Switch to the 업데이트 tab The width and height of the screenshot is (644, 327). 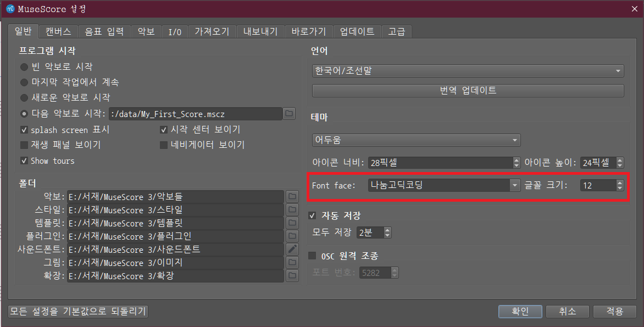click(x=357, y=32)
